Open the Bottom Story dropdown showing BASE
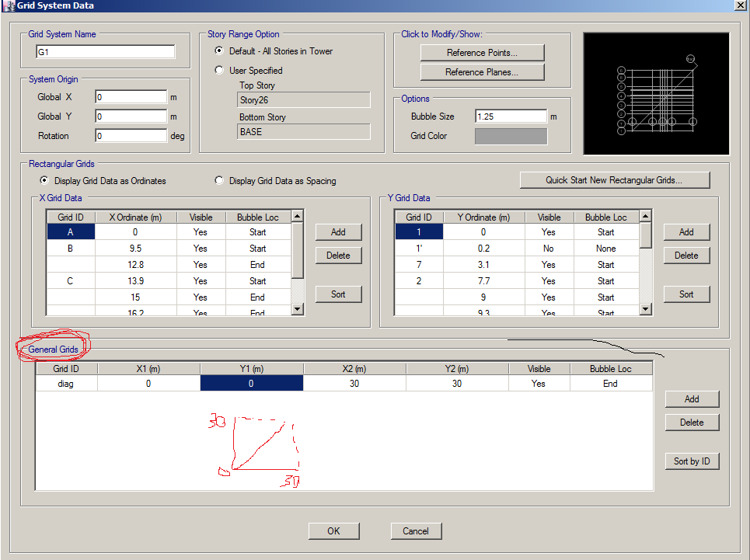 tap(303, 131)
